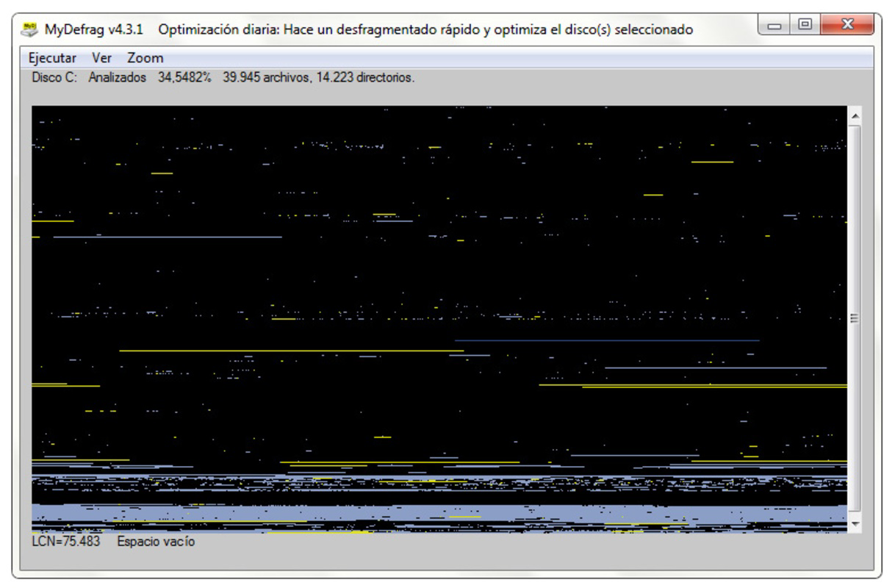
Task: Maximize the MyDefrag window
Action: click(x=805, y=26)
